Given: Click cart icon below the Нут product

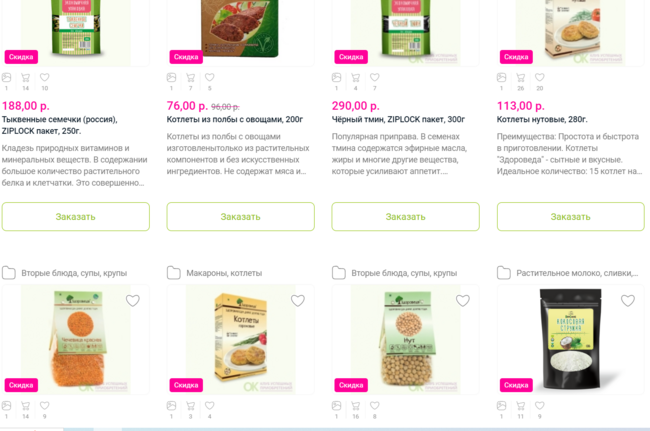Looking at the screenshot, I should click(x=355, y=406).
